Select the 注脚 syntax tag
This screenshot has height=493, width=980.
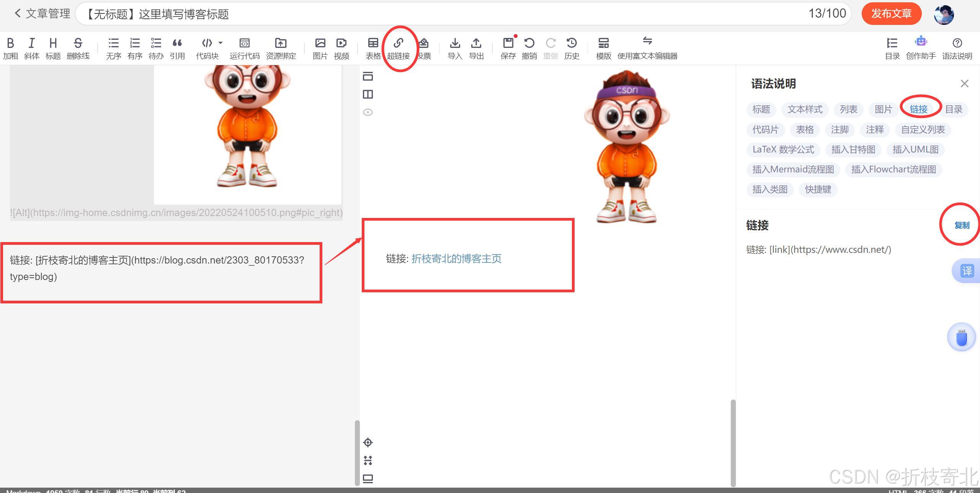(840, 130)
